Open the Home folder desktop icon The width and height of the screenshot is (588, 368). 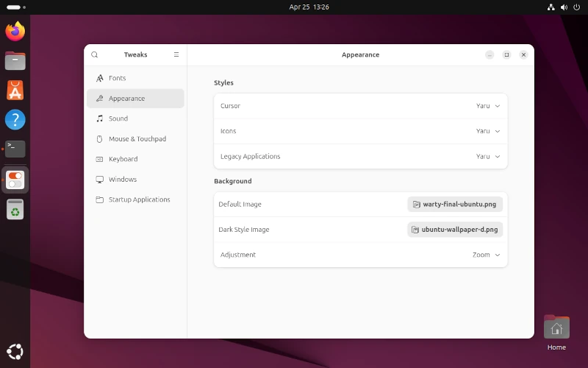click(556, 333)
